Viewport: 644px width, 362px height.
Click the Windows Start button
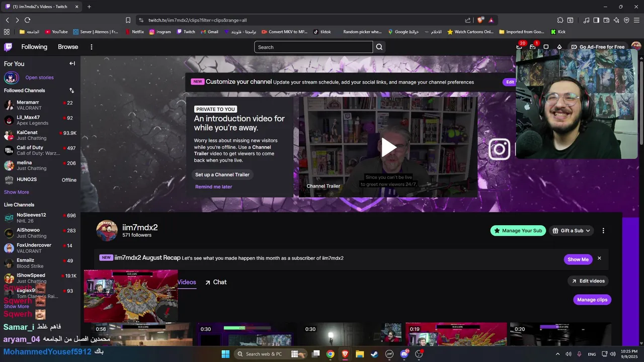point(225,354)
